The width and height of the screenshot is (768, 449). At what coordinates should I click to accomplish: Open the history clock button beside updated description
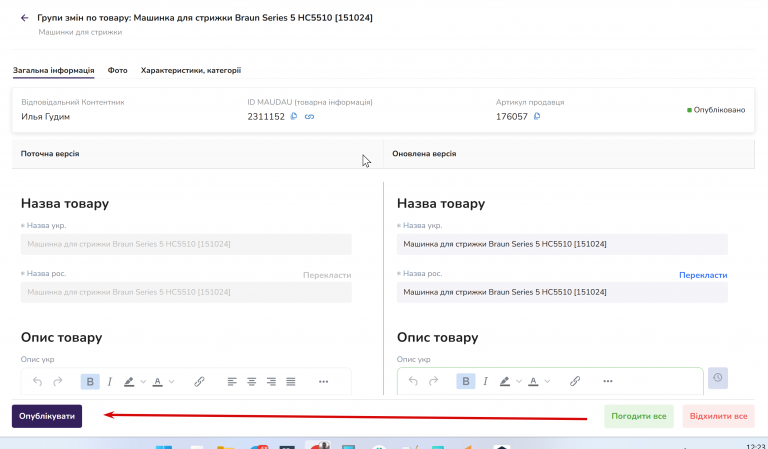[718, 378]
